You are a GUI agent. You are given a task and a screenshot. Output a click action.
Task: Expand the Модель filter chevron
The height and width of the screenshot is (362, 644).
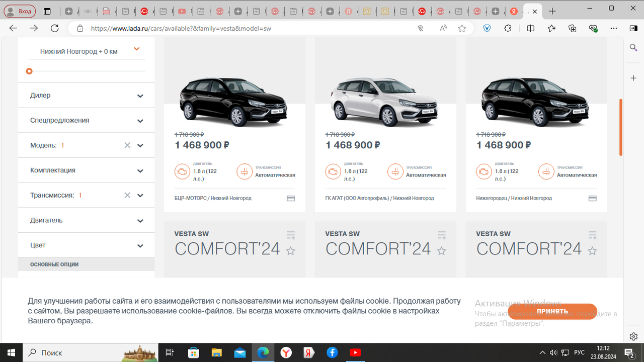(x=140, y=146)
